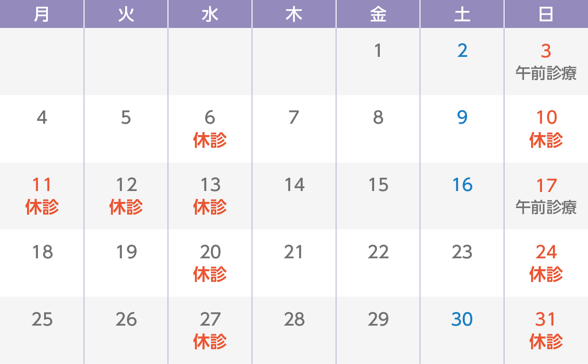
Task: Click date 23 on Saturday
Action: 462,252
